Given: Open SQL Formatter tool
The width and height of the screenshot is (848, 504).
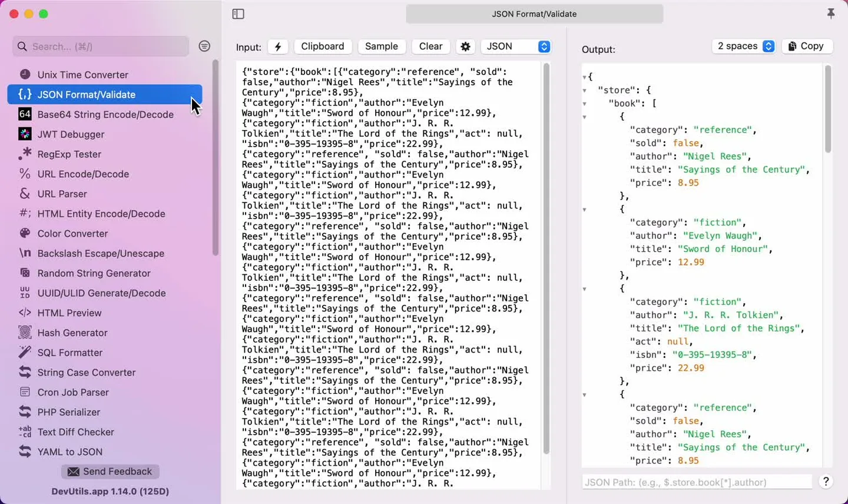Looking at the screenshot, I should 105,353.
